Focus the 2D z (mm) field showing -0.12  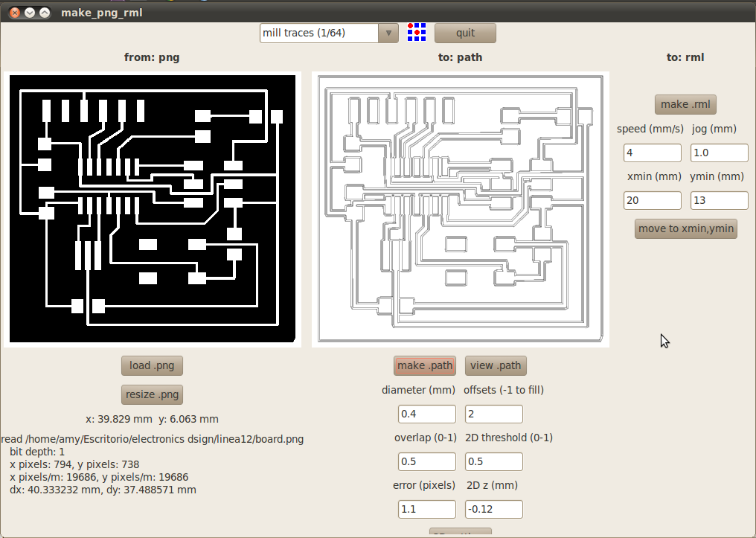coord(494,510)
